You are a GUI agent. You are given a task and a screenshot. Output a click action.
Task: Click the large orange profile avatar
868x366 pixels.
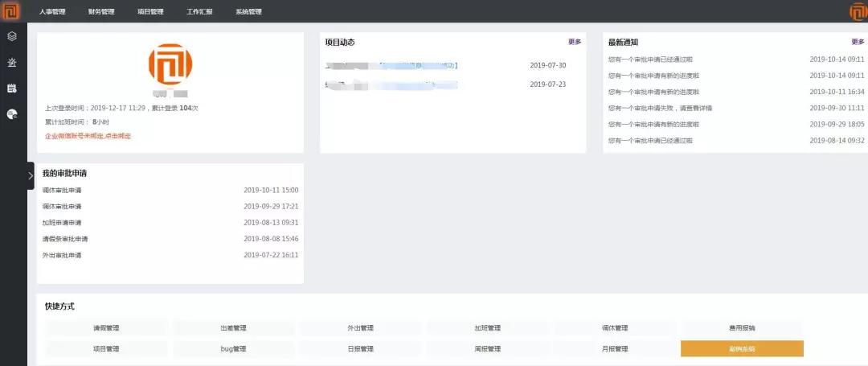(x=170, y=68)
